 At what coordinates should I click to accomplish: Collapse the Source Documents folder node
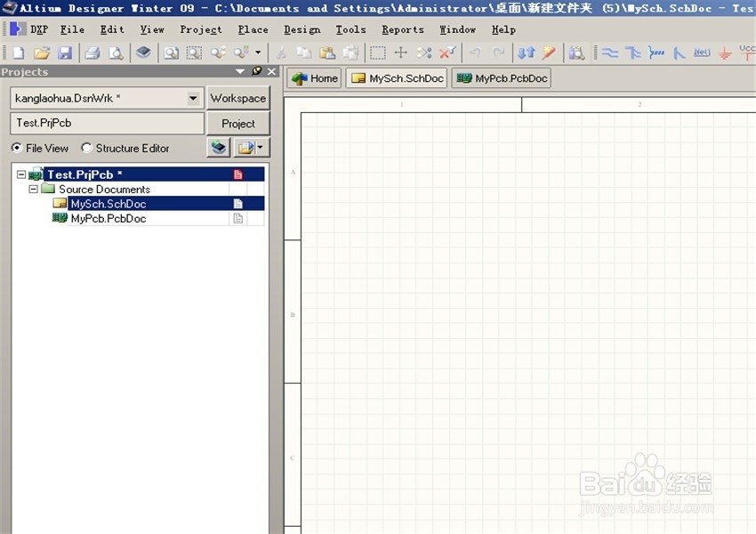click(x=33, y=189)
